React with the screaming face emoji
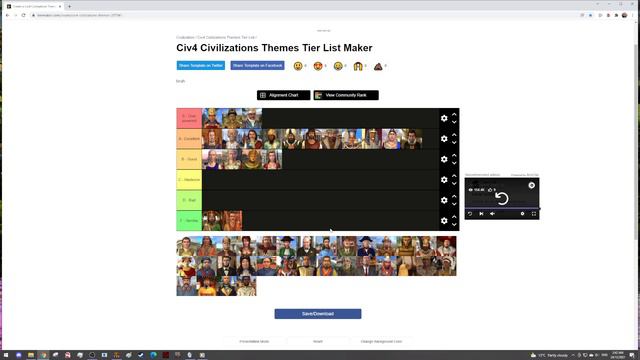The height and width of the screenshot is (360, 640). (358, 66)
